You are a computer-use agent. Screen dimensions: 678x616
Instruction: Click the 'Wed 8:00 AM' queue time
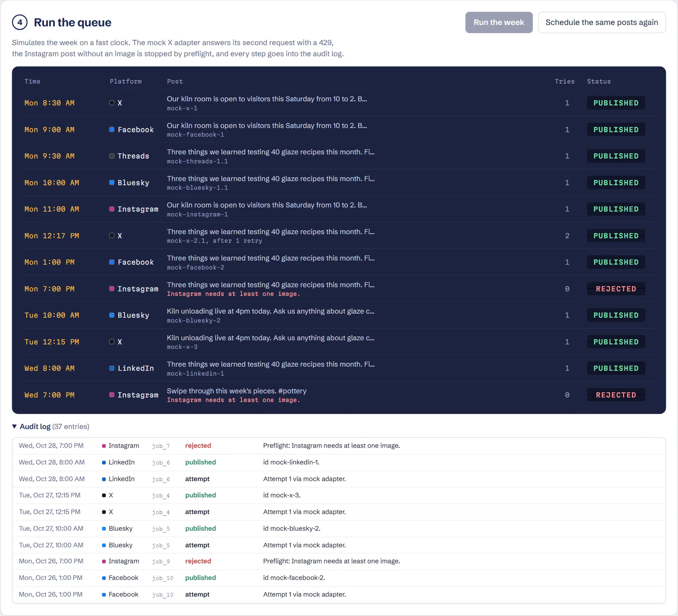(50, 368)
